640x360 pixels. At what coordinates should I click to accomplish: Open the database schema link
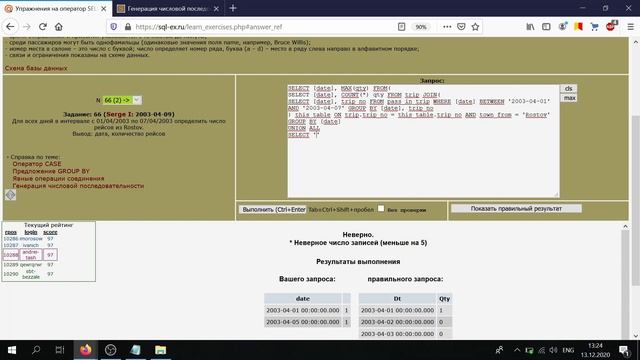36,68
